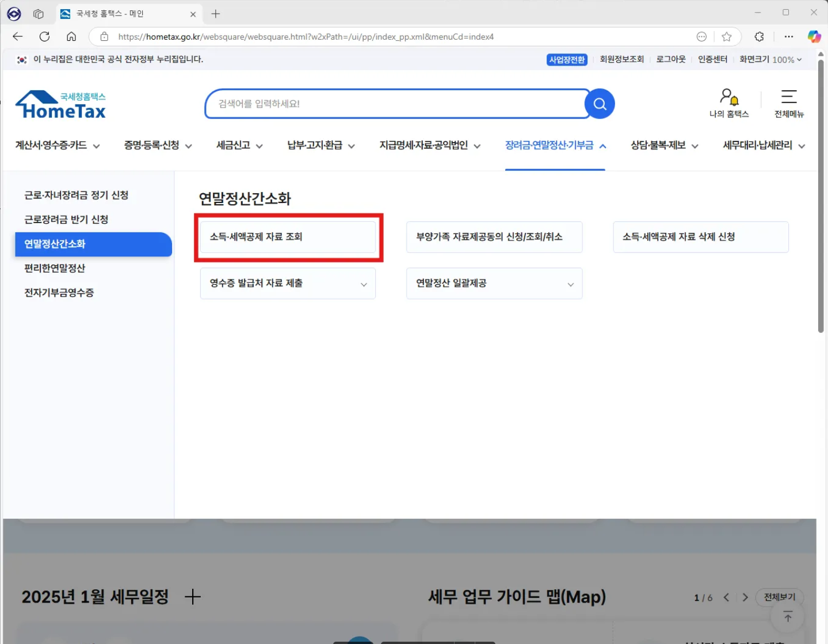Select 편리한연말정산 side menu
This screenshot has width=828, height=644.
tap(55, 269)
